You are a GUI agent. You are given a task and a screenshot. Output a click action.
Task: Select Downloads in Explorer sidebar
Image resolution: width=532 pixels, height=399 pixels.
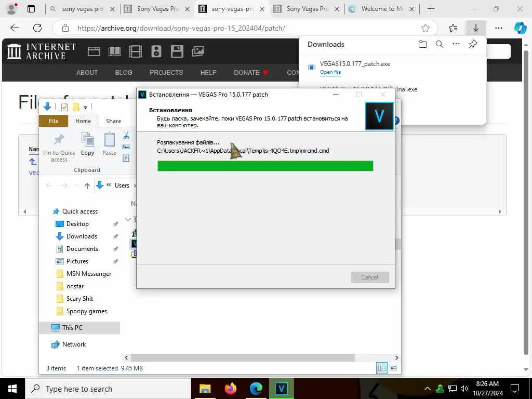click(x=82, y=236)
